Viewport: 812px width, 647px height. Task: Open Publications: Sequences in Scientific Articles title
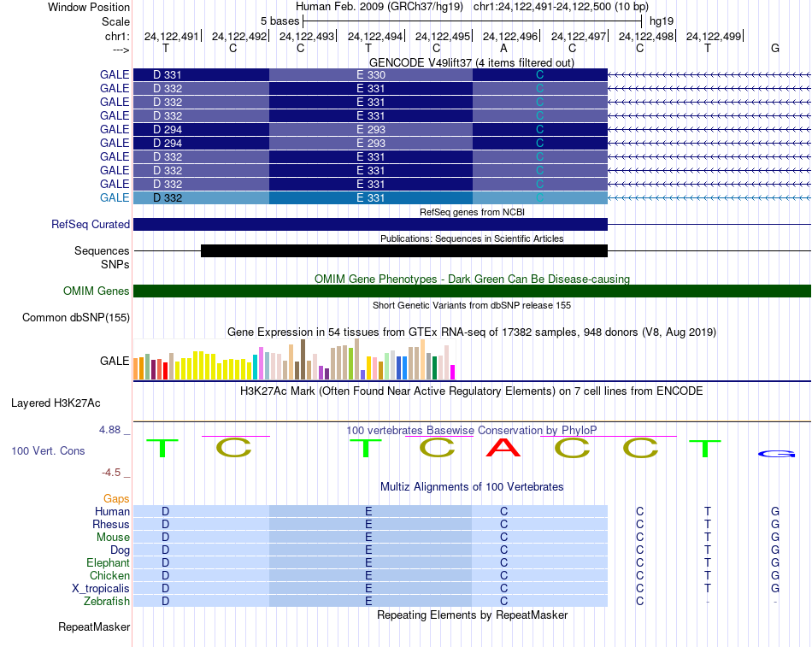pyautogui.click(x=472, y=238)
